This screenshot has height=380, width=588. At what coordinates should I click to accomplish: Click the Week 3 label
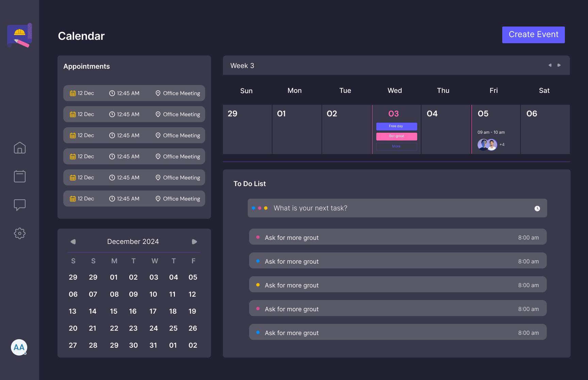[x=242, y=66]
